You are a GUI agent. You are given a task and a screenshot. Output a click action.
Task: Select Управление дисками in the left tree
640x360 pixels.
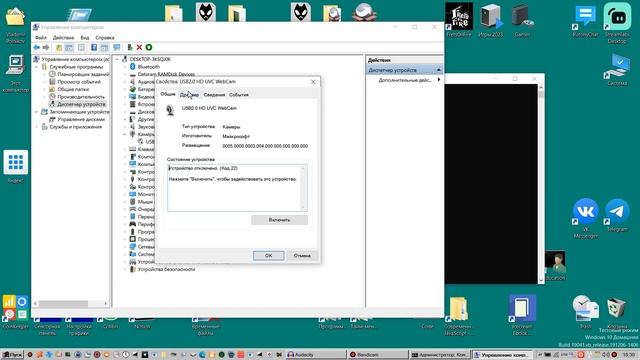pyautogui.click(x=81, y=119)
